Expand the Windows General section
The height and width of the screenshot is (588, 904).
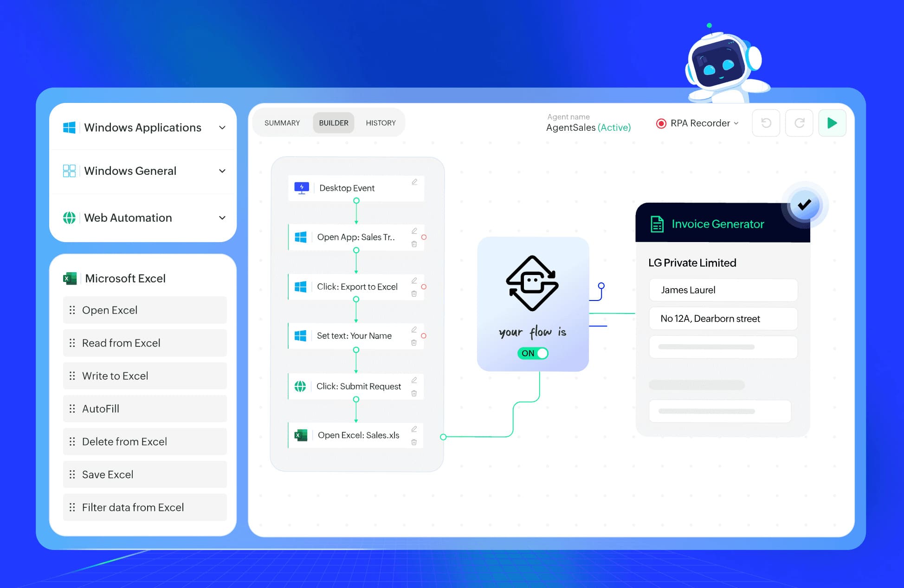pos(222,171)
